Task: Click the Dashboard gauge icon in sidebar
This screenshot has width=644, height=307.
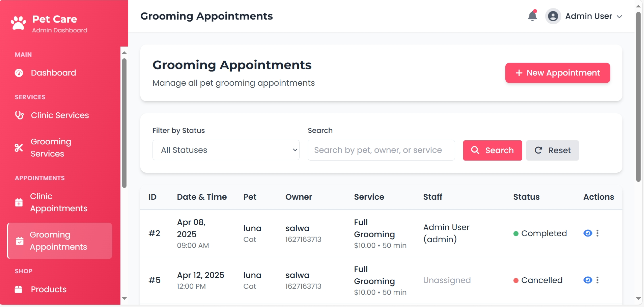Action: 19,73
